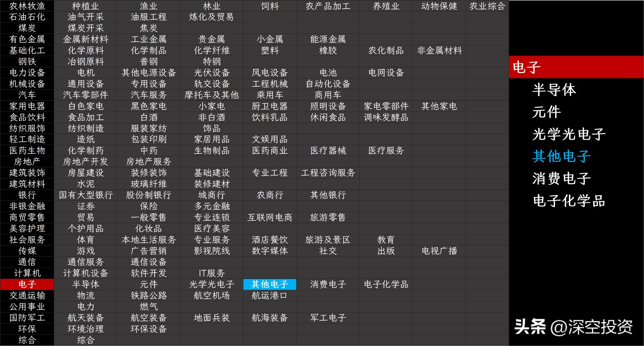The image size is (644, 346).
Task: Click the 农商行 cell
Action: (270, 195)
